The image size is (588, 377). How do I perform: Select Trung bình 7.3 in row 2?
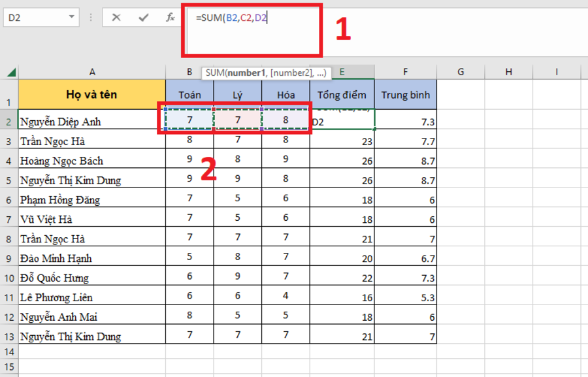[405, 120]
